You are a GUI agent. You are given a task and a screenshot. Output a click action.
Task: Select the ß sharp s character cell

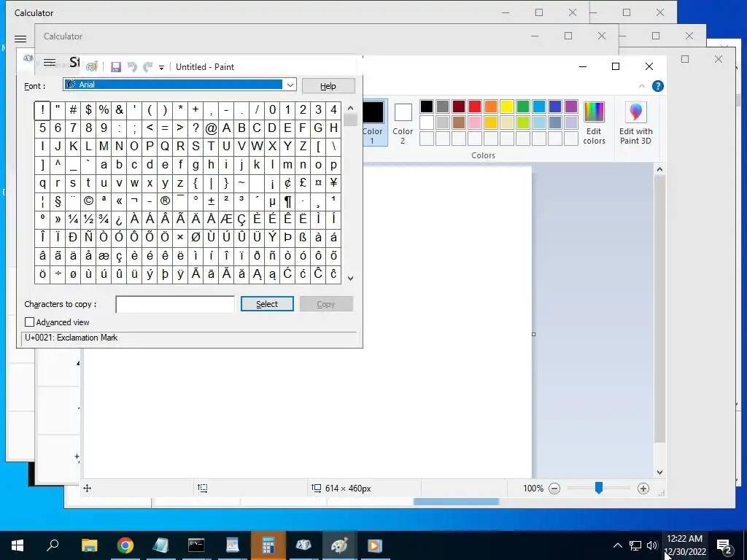[x=303, y=237]
